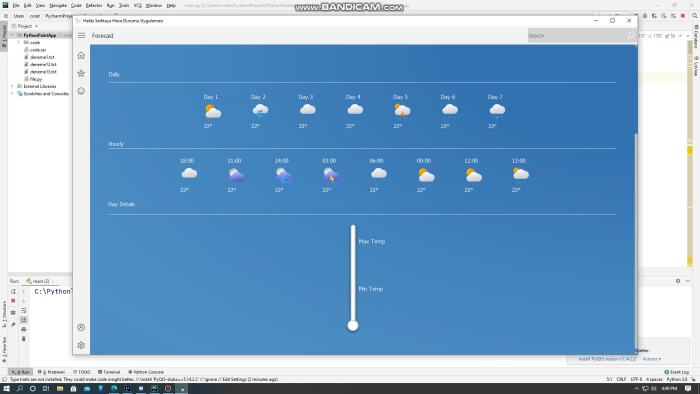700x394 pixels.
Task: Open File Explorer from taskbar
Action: [x=60, y=389]
